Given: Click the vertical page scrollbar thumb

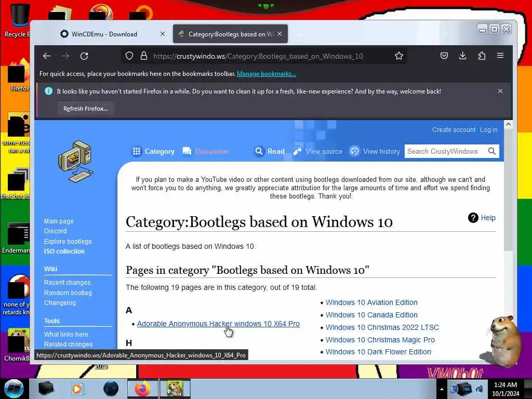Looking at the screenshot, I should coord(508,190).
